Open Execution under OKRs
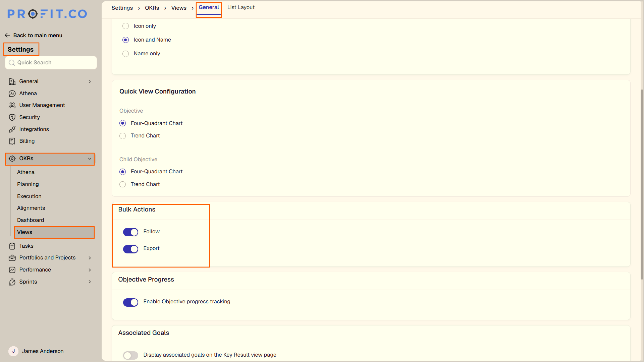The width and height of the screenshot is (644, 362). [x=29, y=196]
